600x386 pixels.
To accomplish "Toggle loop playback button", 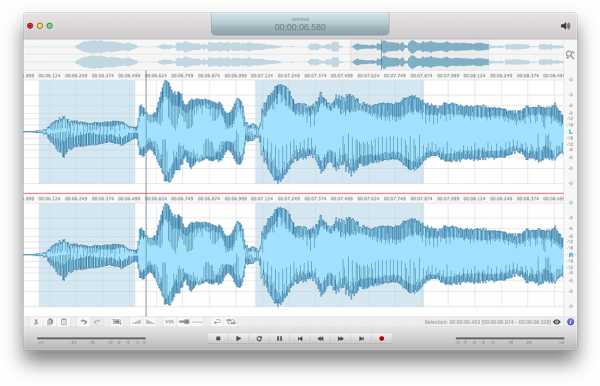I will pos(259,339).
